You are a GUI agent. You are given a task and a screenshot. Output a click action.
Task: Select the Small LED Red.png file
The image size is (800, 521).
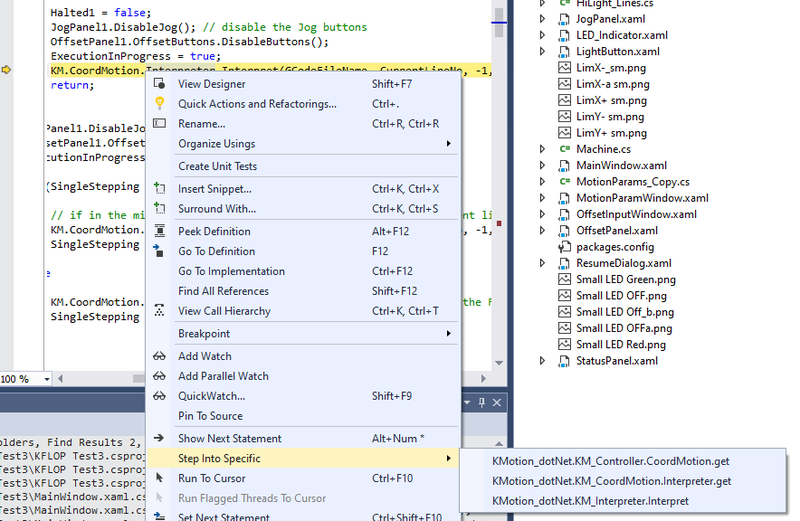tap(620, 344)
